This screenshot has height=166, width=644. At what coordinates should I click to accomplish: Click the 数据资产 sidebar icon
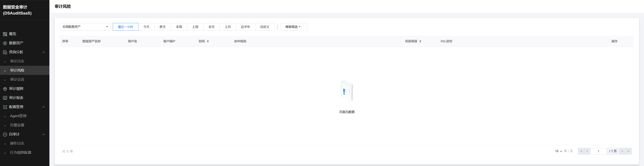[5, 43]
